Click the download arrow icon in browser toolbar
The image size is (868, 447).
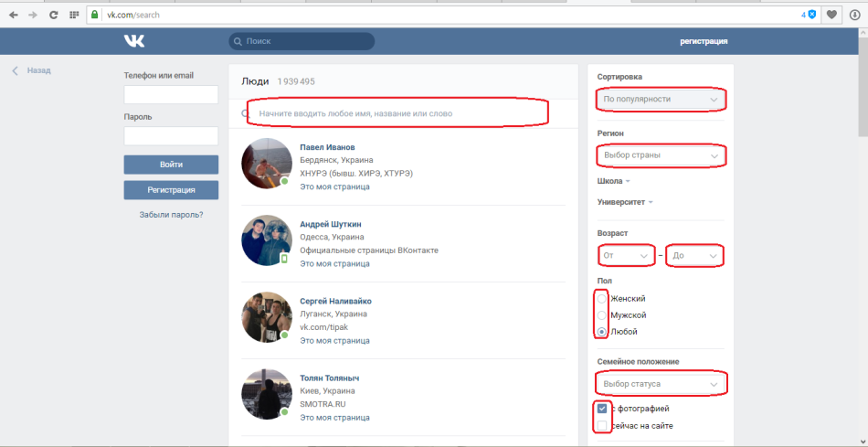854,15
